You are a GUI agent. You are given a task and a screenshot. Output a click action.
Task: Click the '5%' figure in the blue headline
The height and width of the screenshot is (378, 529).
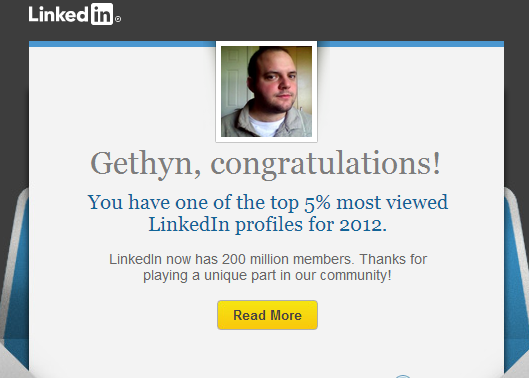[x=317, y=203]
